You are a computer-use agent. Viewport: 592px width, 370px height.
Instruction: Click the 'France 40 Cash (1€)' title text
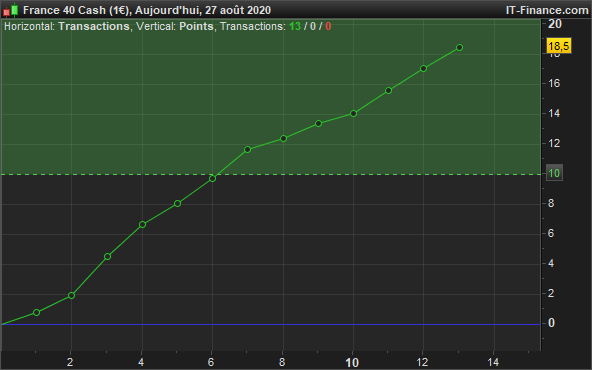pyautogui.click(x=76, y=10)
